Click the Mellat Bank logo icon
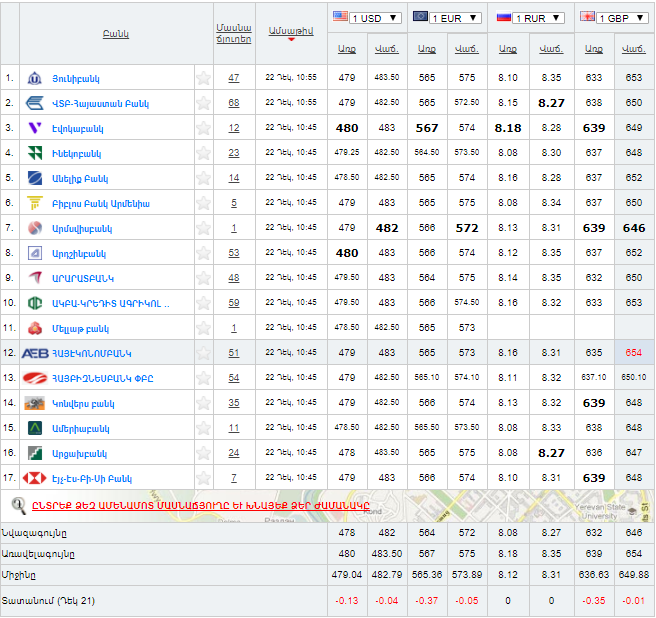This screenshot has width=656, height=618. pyautogui.click(x=34, y=328)
